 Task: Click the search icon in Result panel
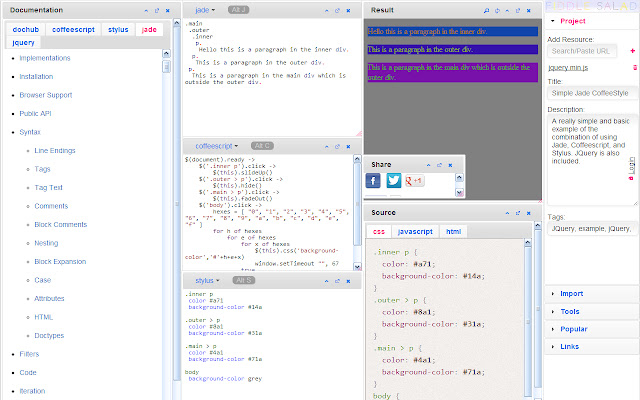[486, 8]
